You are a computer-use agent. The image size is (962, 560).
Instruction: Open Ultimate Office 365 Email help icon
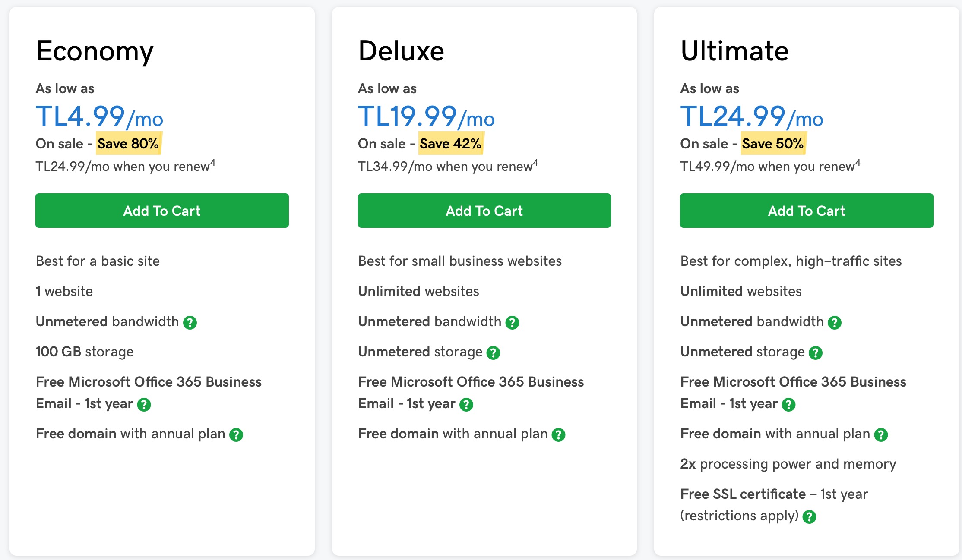point(789,404)
